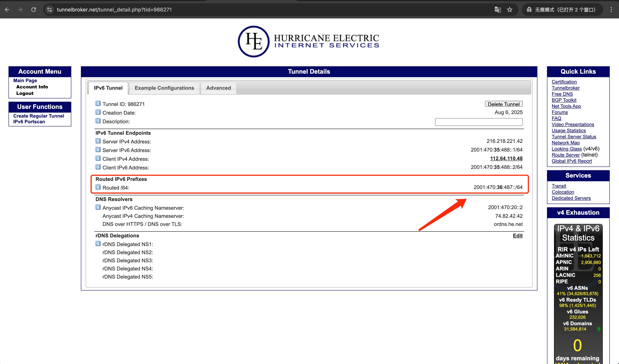
Task: Open the translate page icon in address bar
Action: click(x=498, y=10)
